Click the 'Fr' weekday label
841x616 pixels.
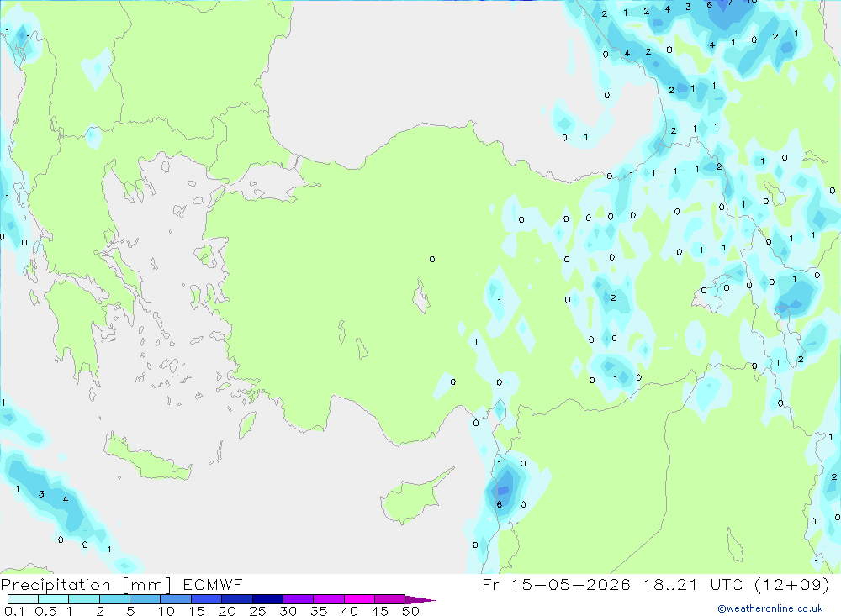[x=490, y=584]
